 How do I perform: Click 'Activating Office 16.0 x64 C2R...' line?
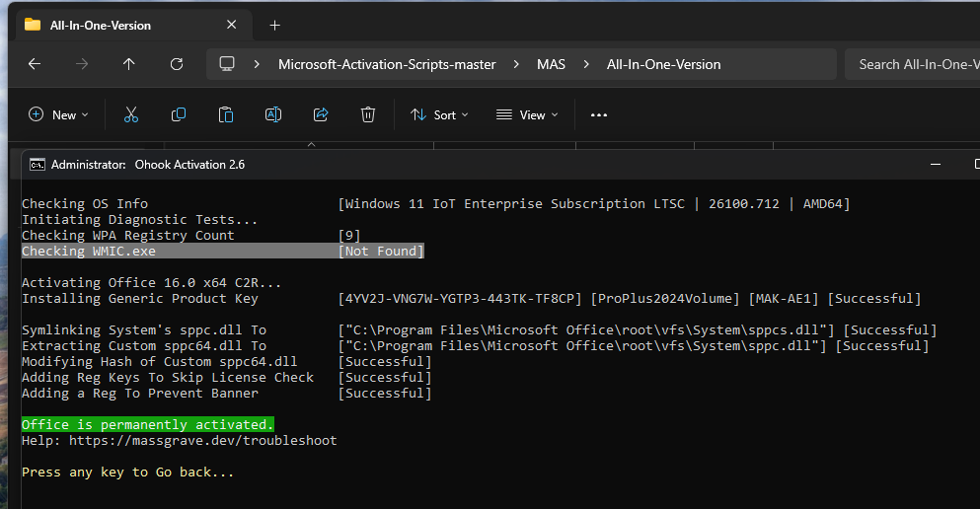click(151, 283)
